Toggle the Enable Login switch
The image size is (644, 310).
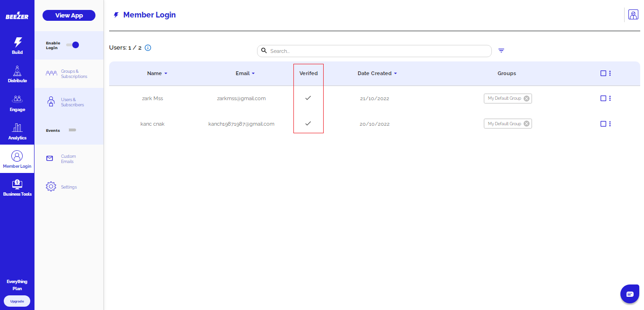pyautogui.click(x=73, y=45)
